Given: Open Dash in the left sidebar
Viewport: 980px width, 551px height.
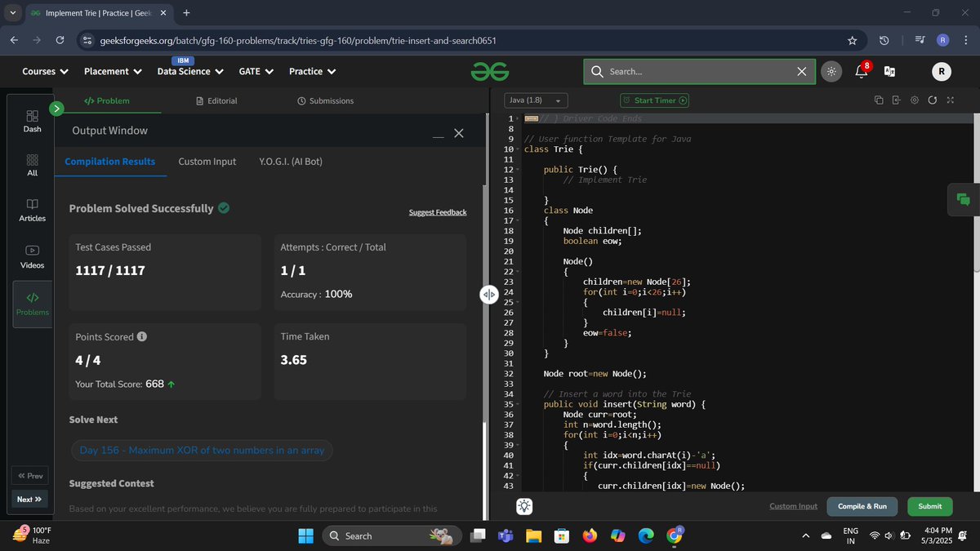Looking at the screenshot, I should pyautogui.click(x=33, y=122).
